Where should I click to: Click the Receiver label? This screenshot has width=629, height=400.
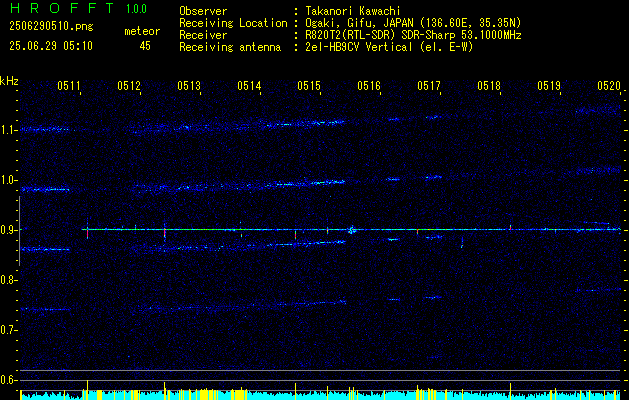point(203,35)
